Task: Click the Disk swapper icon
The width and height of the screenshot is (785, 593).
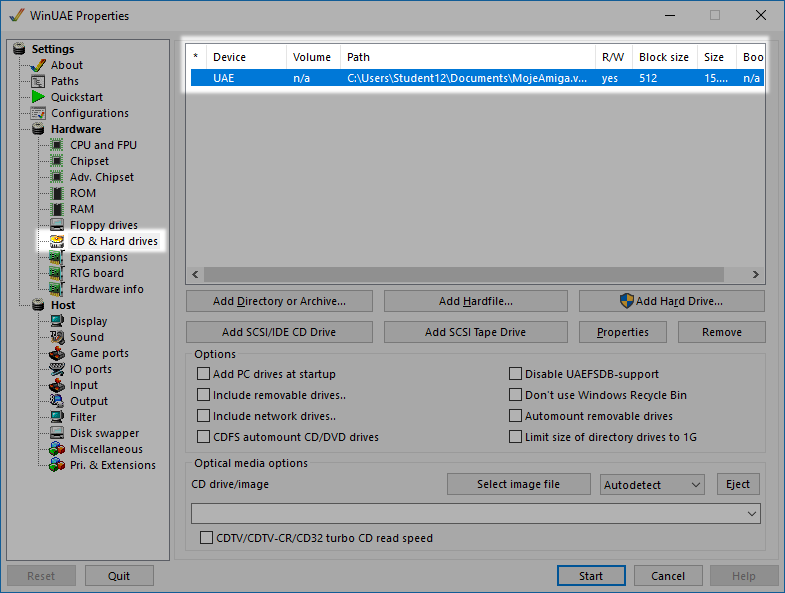Action: click(x=57, y=433)
